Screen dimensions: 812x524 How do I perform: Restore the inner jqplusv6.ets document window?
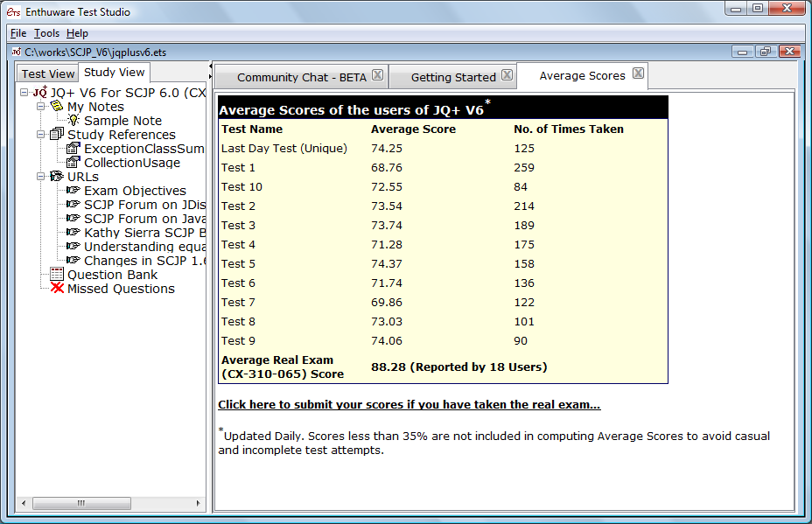click(766, 52)
